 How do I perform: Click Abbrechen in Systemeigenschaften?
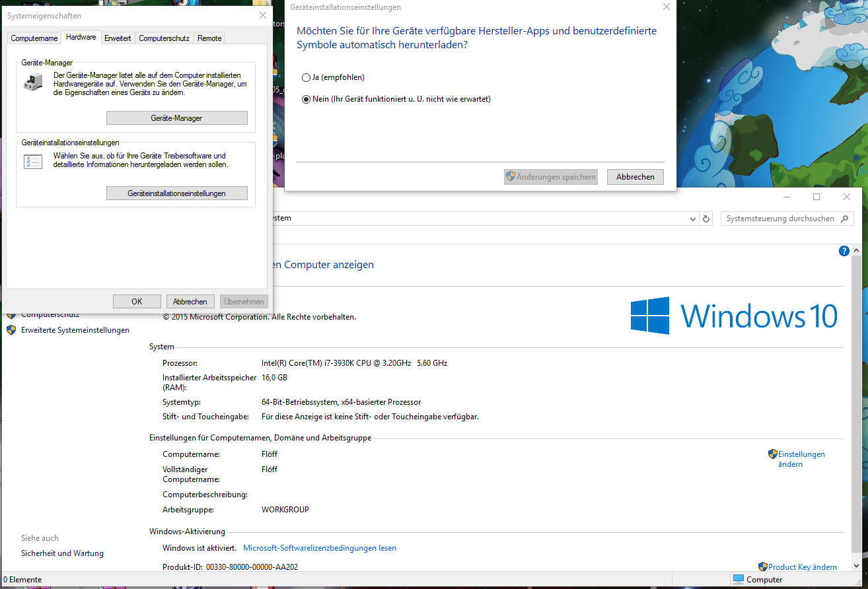coord(190,301)
